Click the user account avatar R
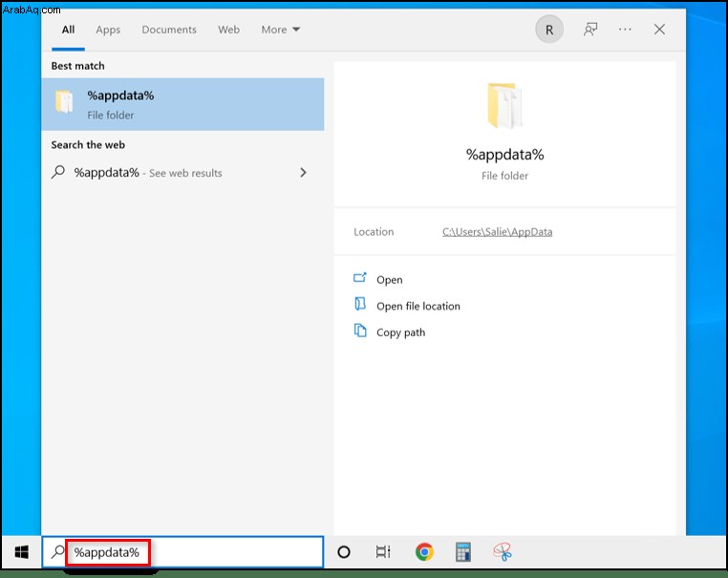The image size is (728, 578). [549, 30]
